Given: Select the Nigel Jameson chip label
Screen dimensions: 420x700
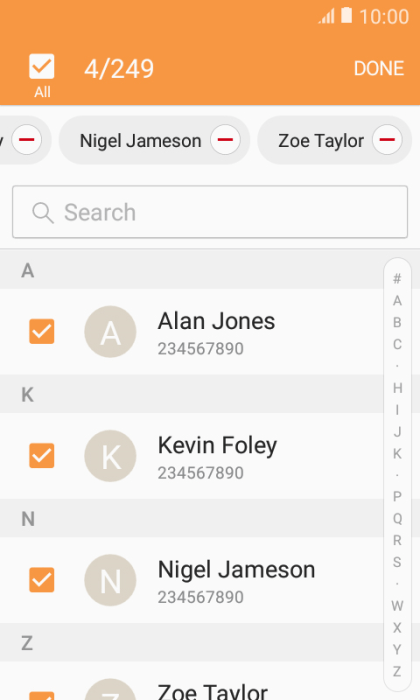Looking at the screenshot, I should click(140, 141).
